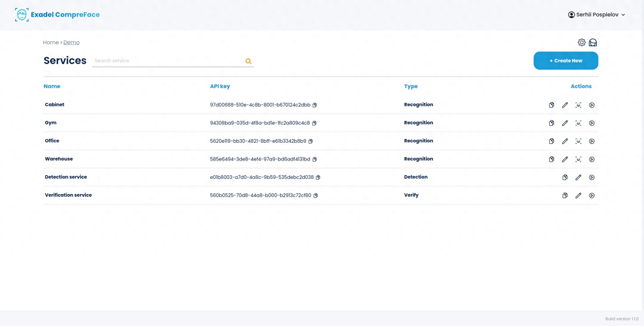This screenshot has height=326, width=644.
Task: Edit the Verification service
Action: tap(578, 196)
